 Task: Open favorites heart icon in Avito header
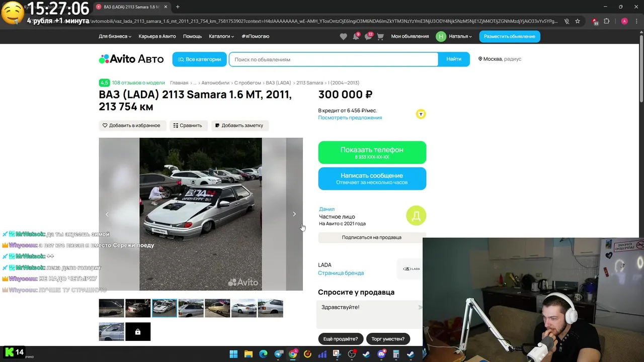point(343,36)
